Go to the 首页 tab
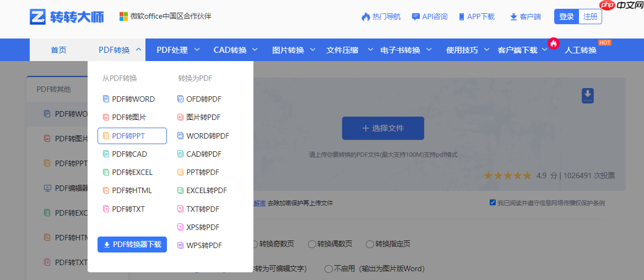644x280 pixels. point(58,50)
